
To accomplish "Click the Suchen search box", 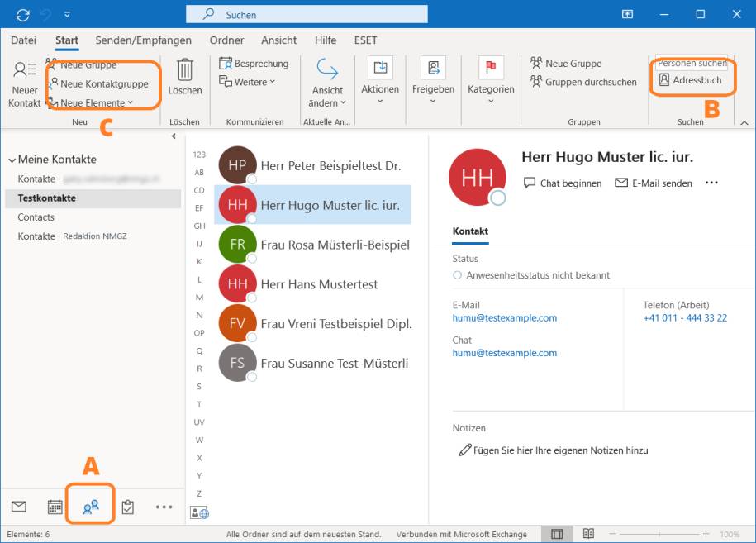I will 307,15.
